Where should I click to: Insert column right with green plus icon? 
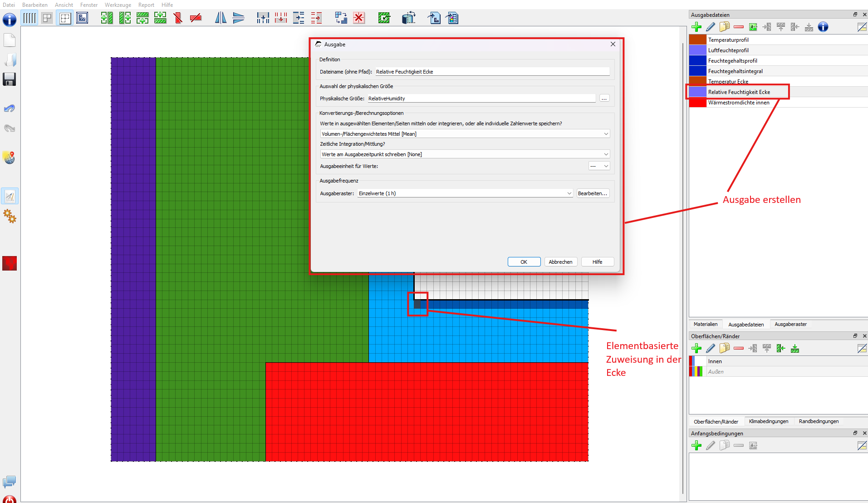tap(125, 18)
